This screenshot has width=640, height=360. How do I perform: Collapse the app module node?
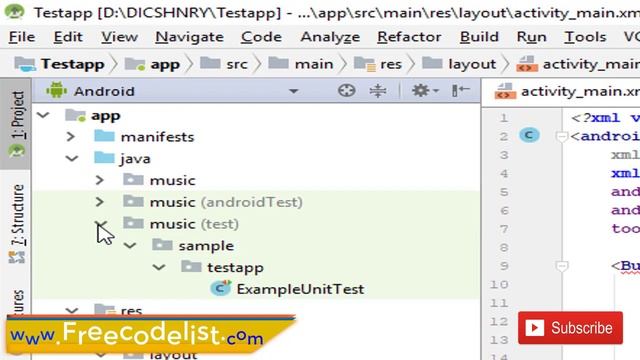(43, 116)
